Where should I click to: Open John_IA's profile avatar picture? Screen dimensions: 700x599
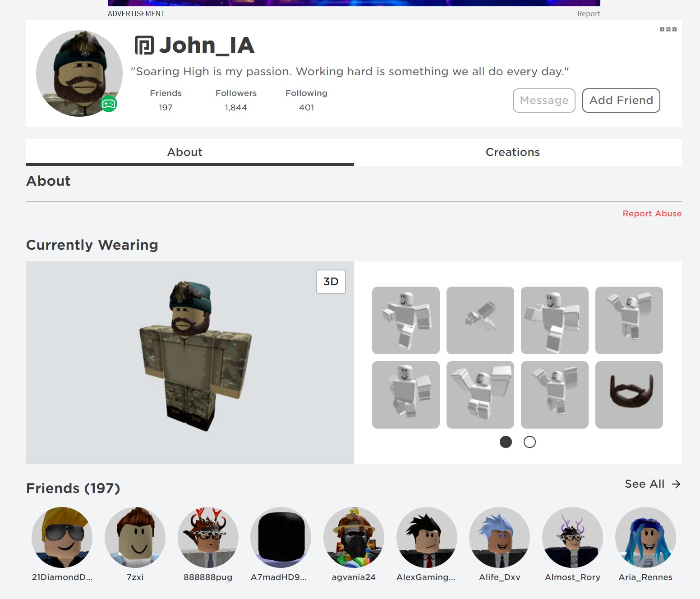click(79, 73)
